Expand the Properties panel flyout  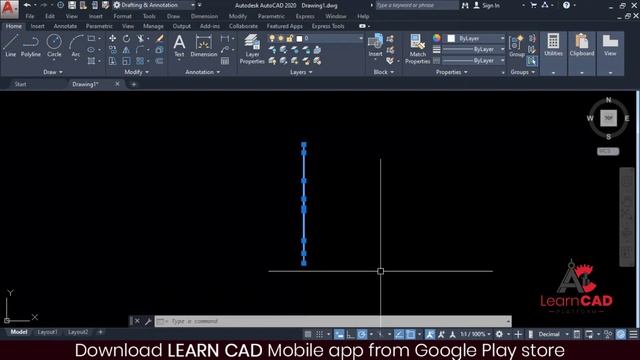coord(452,72)
